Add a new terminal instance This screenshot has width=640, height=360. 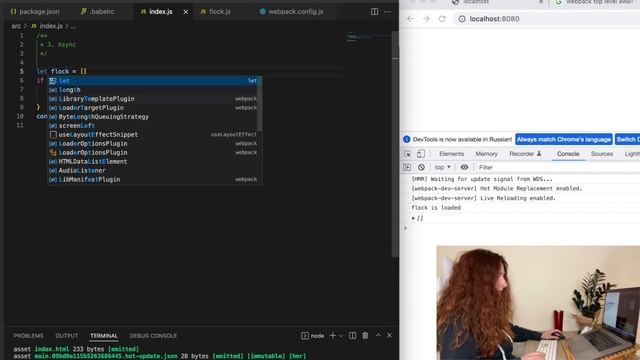pyautogui.click(x=333, y=336)
